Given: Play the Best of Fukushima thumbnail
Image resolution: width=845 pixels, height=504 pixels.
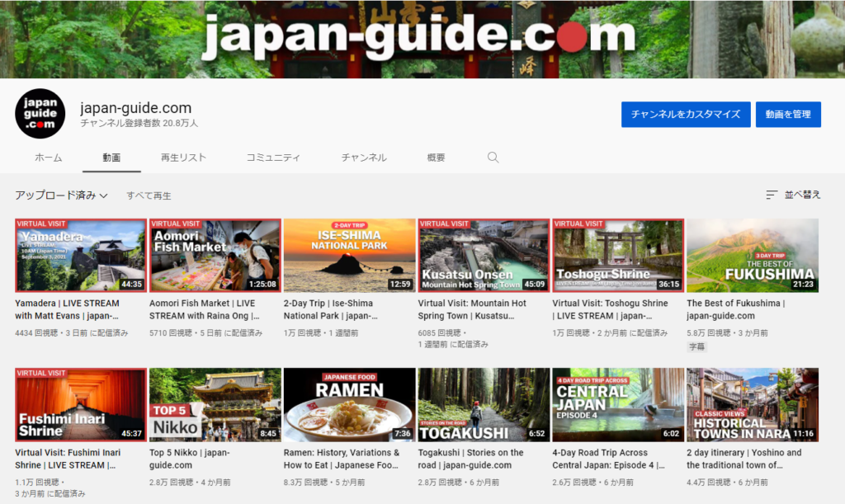Looking at the screenshot, I should click(753, 255).
